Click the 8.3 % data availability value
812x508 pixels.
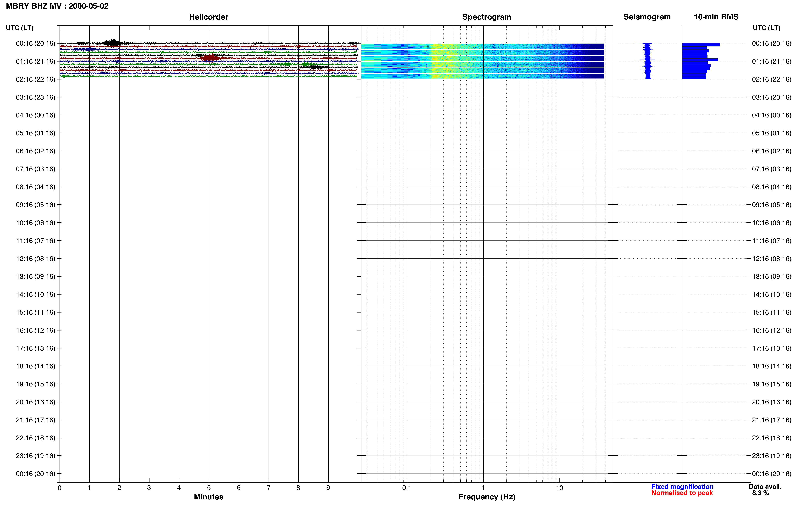[x=760, y=493]
